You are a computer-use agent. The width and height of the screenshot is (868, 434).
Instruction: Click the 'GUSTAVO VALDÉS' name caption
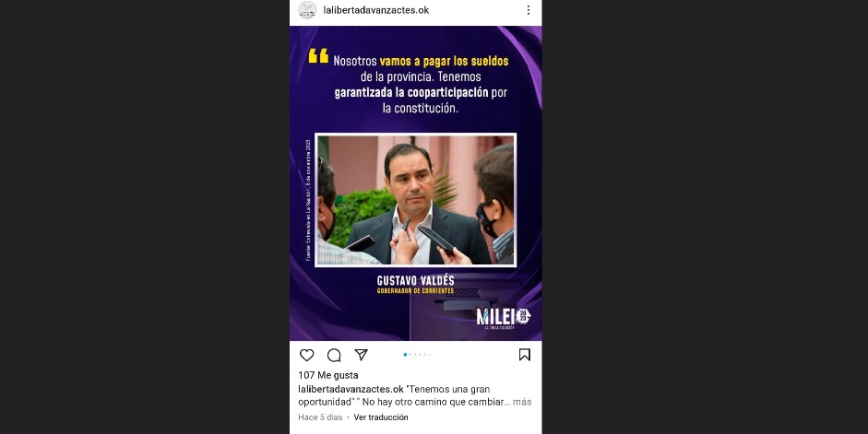pos(416,280)
